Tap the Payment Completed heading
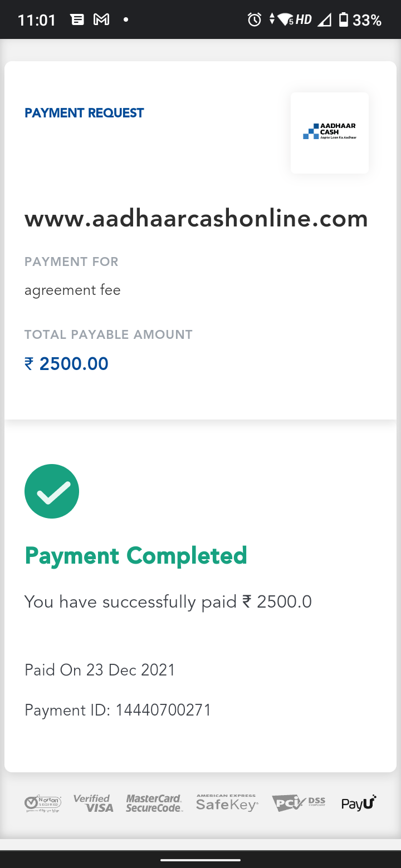The width and height of the screenshot is (401, 868). pyautogui.click(x=136, y=555)
